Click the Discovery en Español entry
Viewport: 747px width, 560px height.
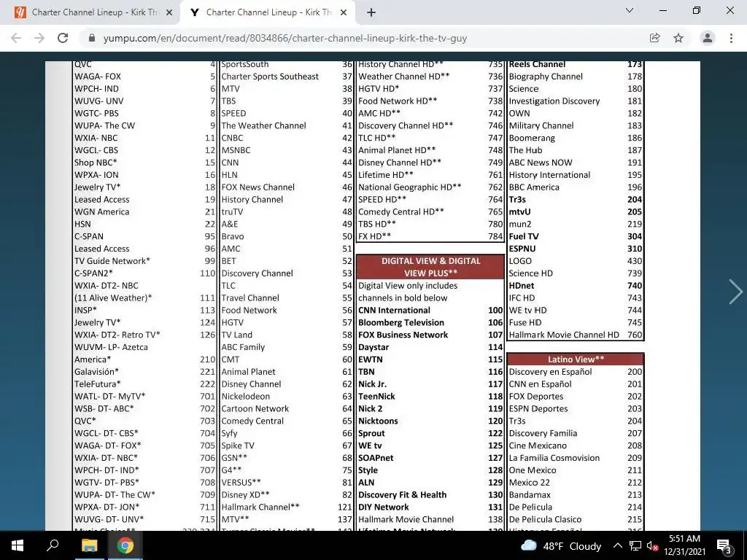click(550, 371)
